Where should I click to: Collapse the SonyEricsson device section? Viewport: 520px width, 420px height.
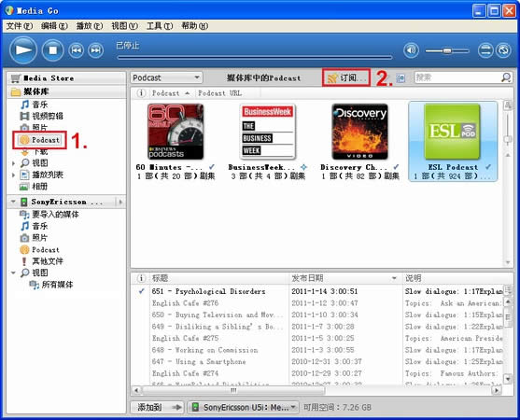pos(13,202)
